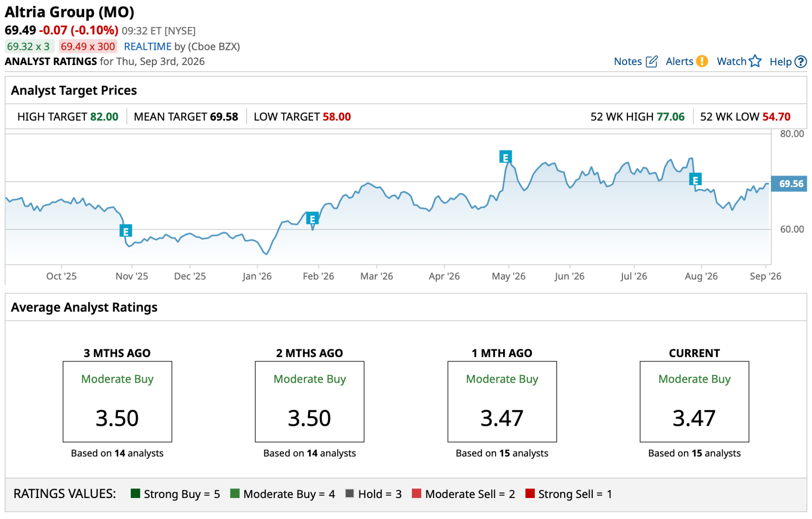Click the orange Alerts exclamation icon

702,61
